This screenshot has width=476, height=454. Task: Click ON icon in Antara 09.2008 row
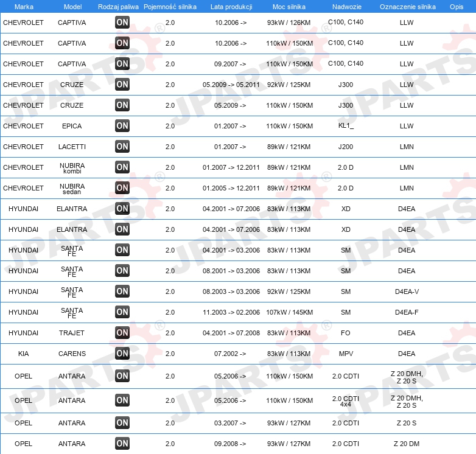(122, 444)
